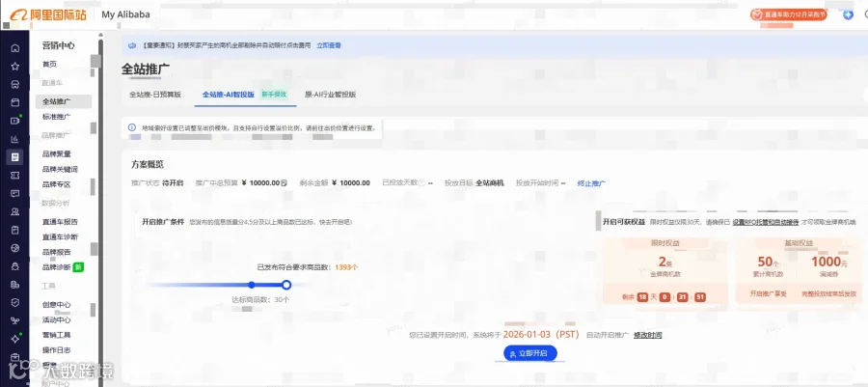Screen dimensions: 868x387
Task: Open the home icon in dark sidebar
Action: pos(14,47)
